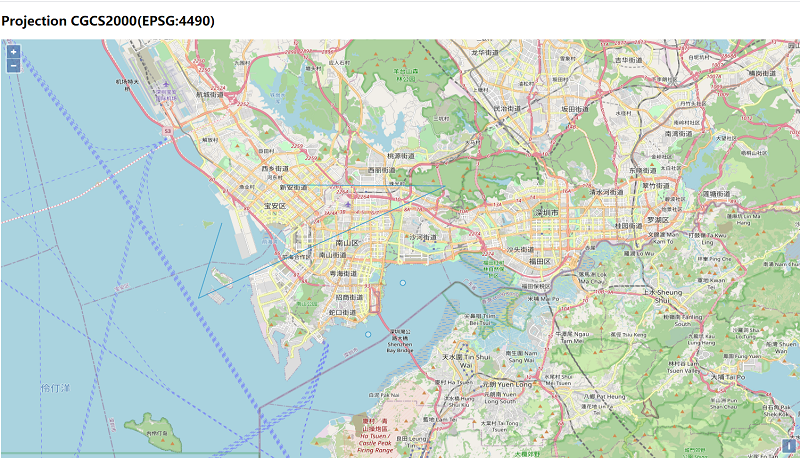Click the 福田区 district label
This screenshot has height=458, width=800.
(x=539, y=261)
